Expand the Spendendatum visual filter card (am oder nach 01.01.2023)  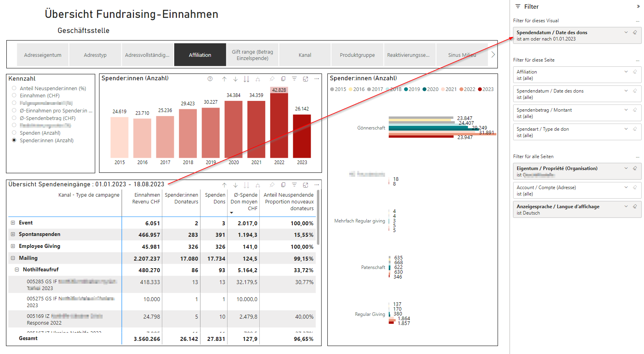point(626,33)
